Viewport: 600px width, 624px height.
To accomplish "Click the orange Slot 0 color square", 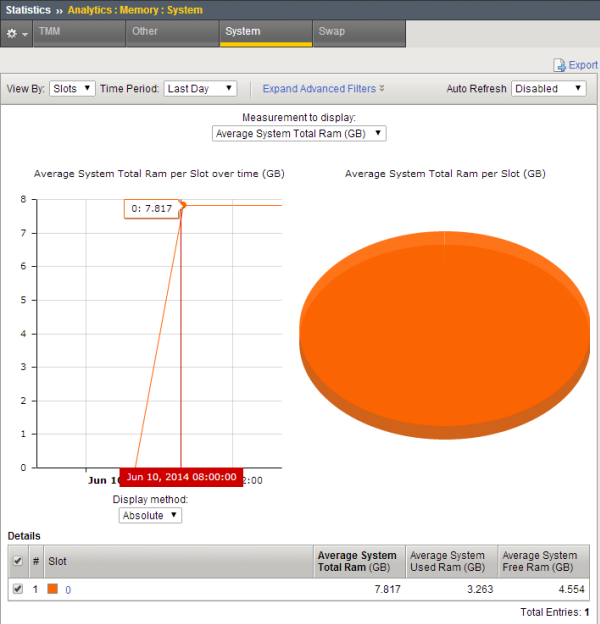I will [x=53, y=590].
